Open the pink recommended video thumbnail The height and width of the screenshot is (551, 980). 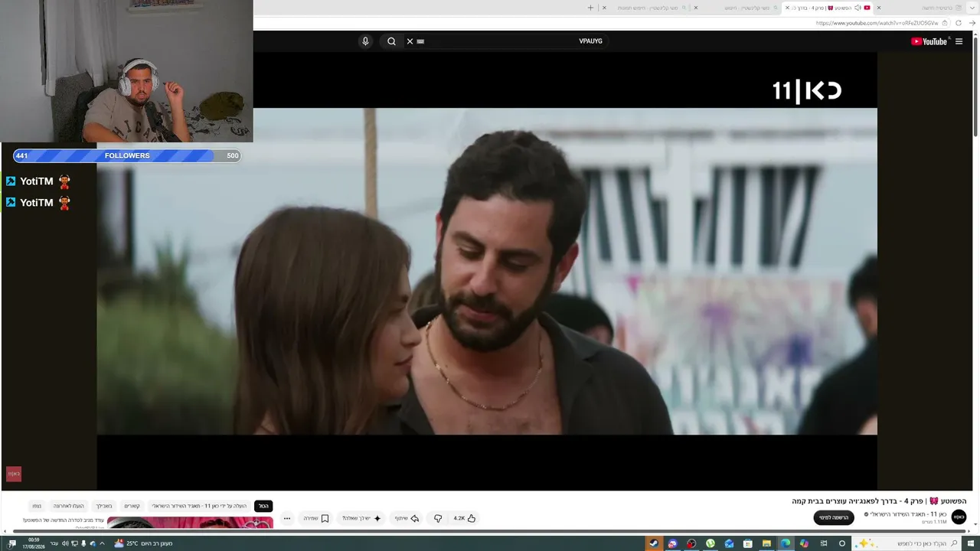click(x=190, y=523)
